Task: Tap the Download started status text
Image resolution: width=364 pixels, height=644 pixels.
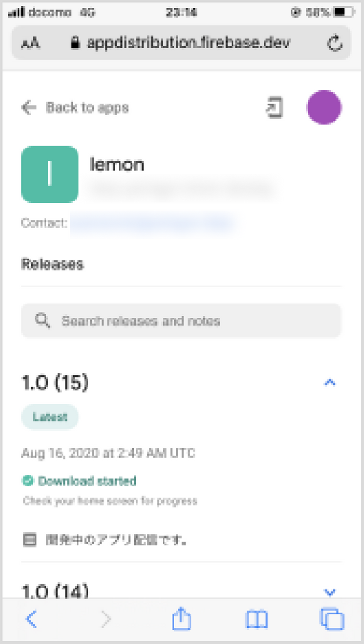Action: 87,481
